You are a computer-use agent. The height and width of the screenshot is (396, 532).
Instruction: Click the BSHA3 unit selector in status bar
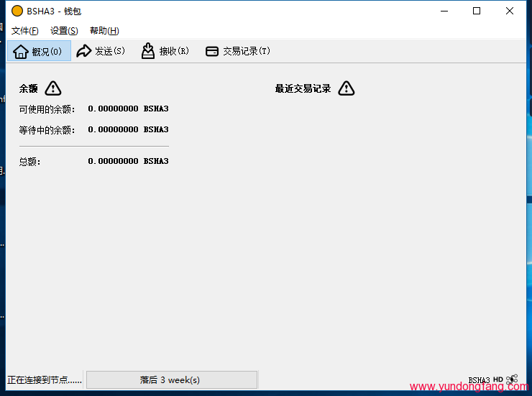(x=479, y=380)
